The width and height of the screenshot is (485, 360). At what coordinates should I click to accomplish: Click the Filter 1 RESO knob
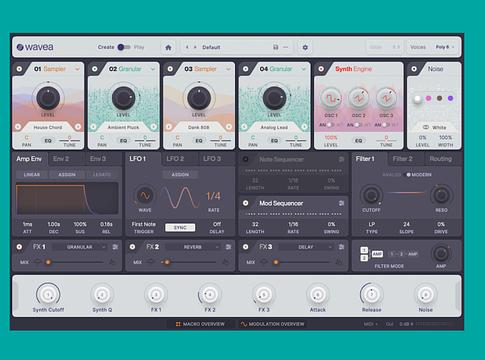(x=441, y=195)
